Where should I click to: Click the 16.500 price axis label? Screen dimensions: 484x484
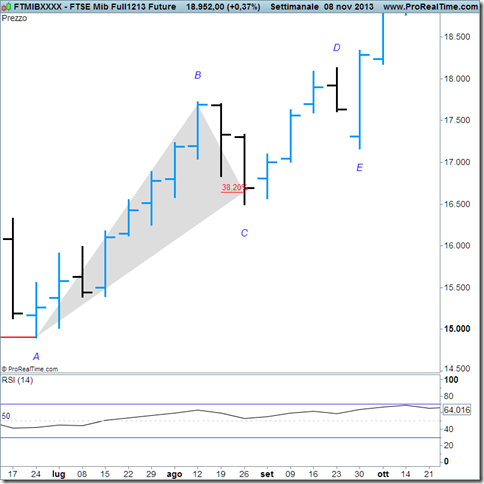[457, 204]
